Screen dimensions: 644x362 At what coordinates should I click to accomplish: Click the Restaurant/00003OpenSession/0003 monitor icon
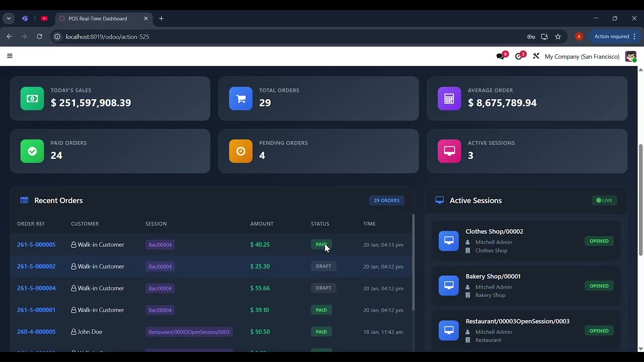(x=449, y=330)
